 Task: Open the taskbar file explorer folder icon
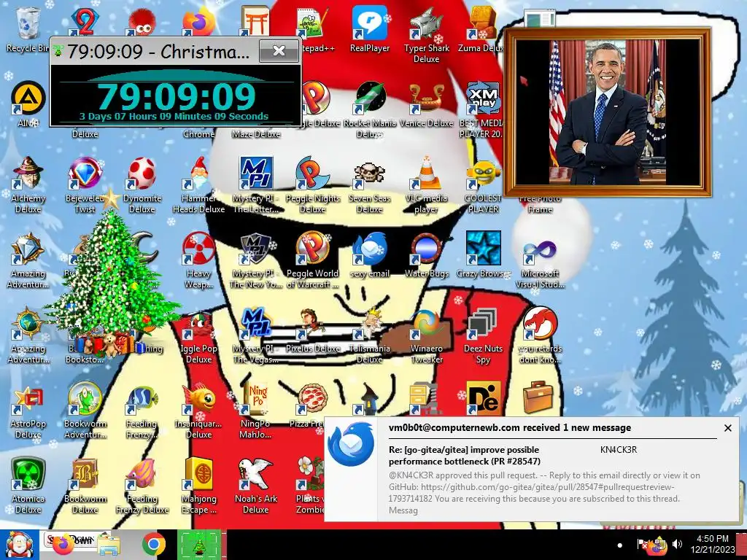108,545
